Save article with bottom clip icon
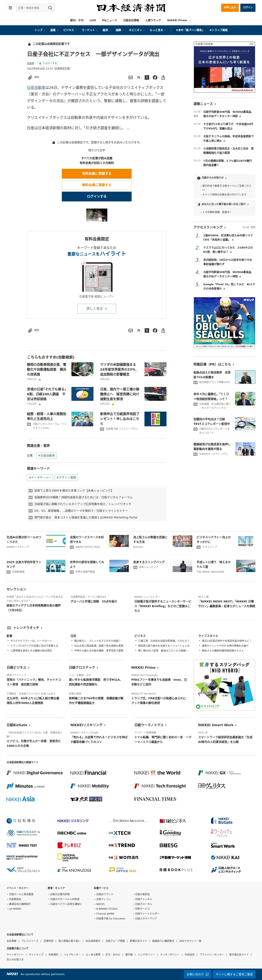 click(30, 330)
